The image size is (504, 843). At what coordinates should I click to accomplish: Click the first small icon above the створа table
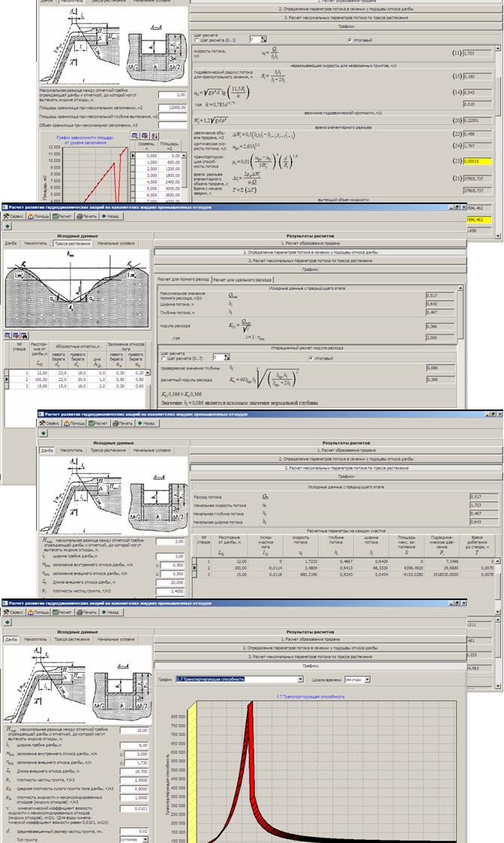coord(7,336)
